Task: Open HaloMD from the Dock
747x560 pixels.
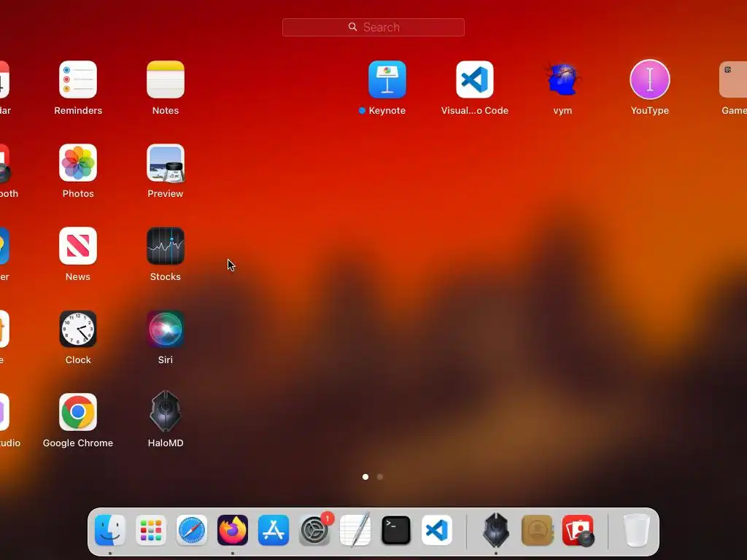Action: pos(496,530)
